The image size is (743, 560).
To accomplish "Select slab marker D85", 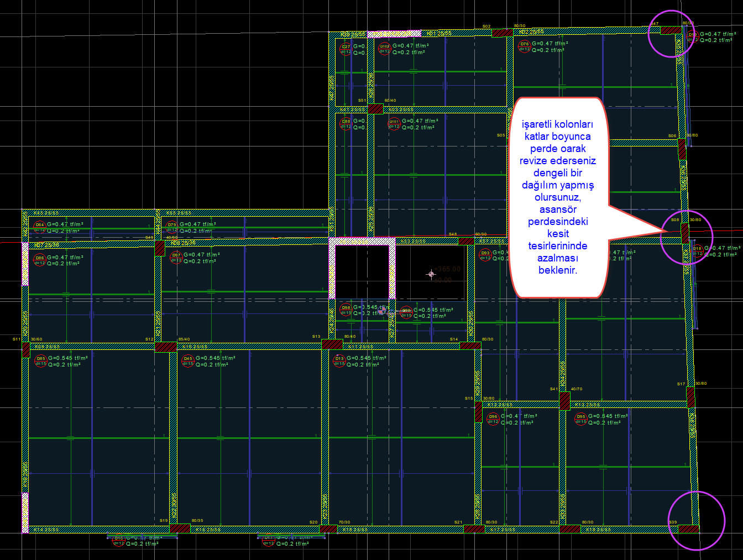I will coord(40,361).
